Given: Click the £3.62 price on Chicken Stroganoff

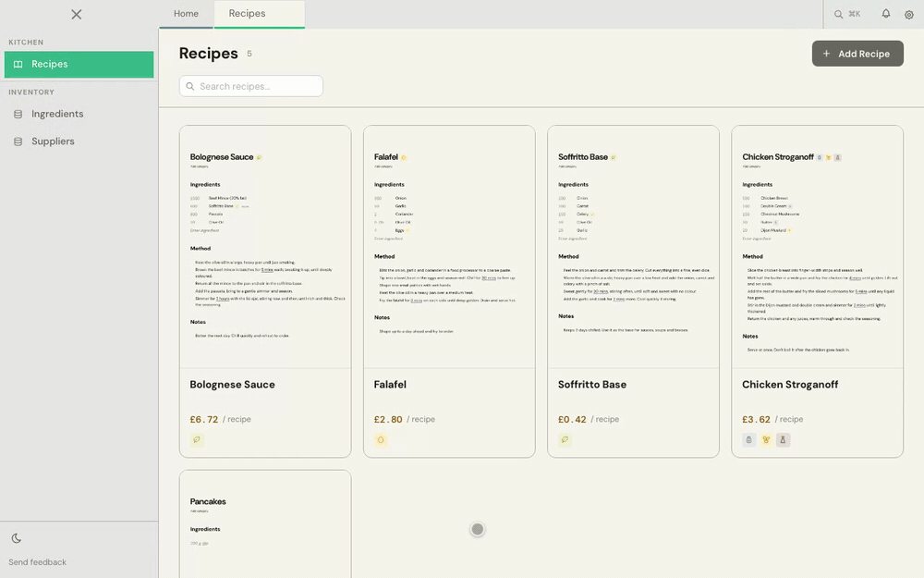Looking at the screenshot, I should [x=756, y=419].
